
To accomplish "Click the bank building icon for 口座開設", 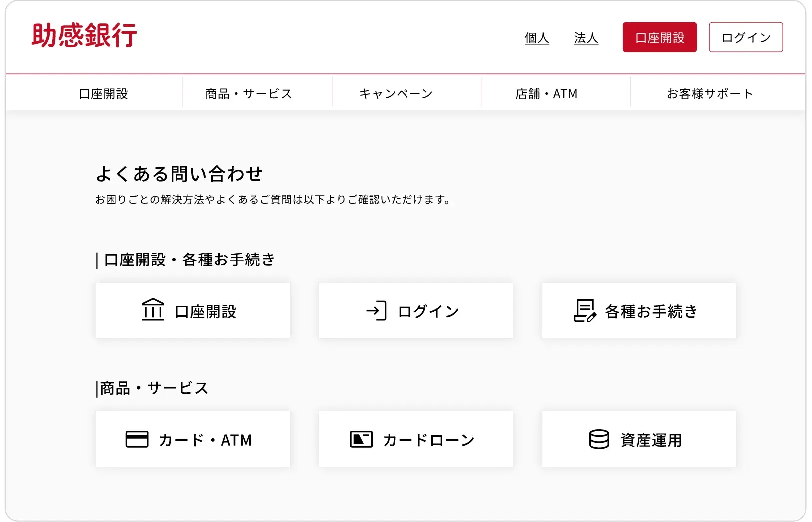I will tap(153, 310).
